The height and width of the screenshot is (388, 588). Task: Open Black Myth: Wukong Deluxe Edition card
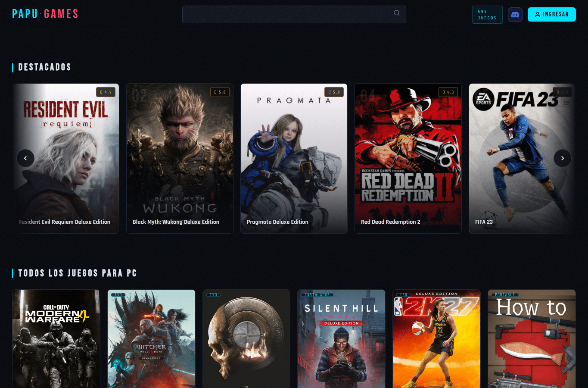click(x=180, y=158)
